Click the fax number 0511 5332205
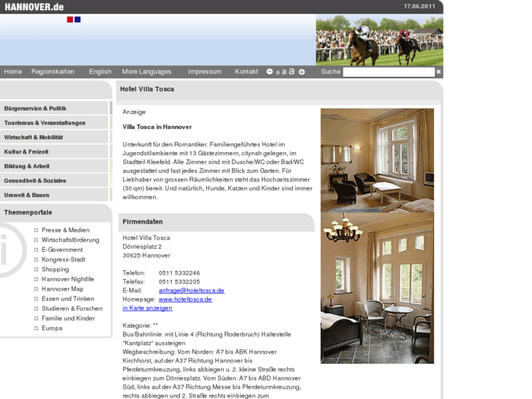532x399 pixels. point(179,282)
